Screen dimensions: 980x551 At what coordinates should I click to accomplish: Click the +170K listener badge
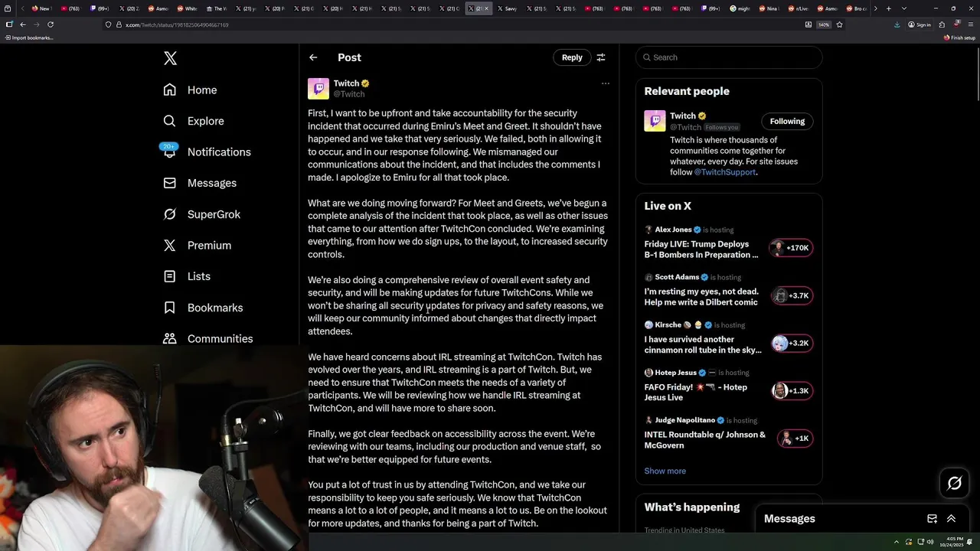pyautogui.click(x=792, y=248)
